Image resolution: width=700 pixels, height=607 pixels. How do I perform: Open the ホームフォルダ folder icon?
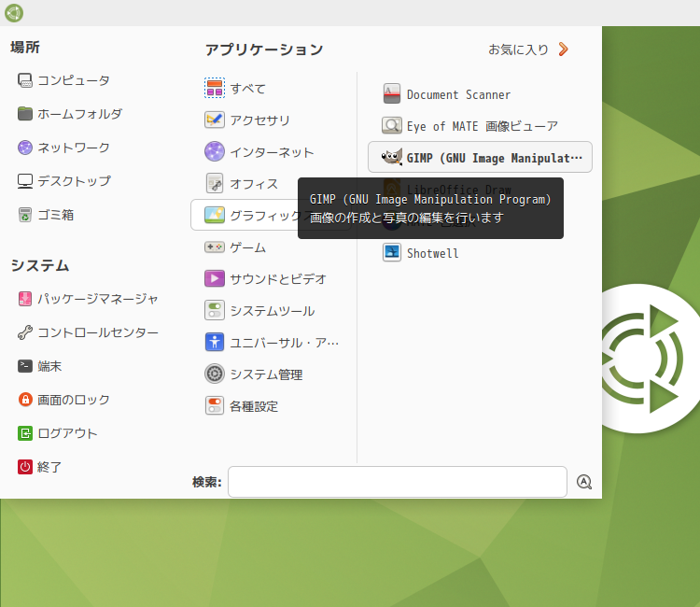[x=25, y=114]
